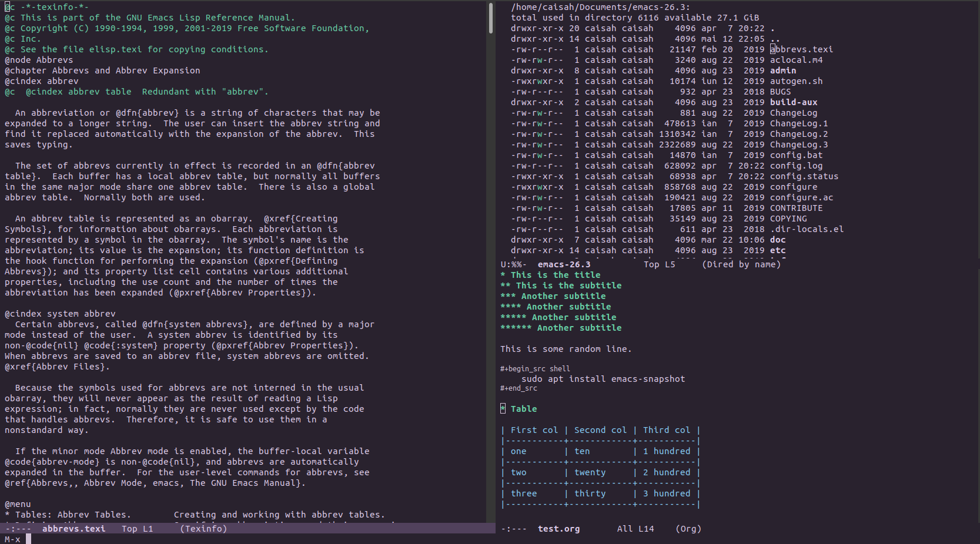Click the scrollbar thumb of abbrevs.texi window
Image resolution: width=980 pixels, height=544 pixels.
(491, 18)
